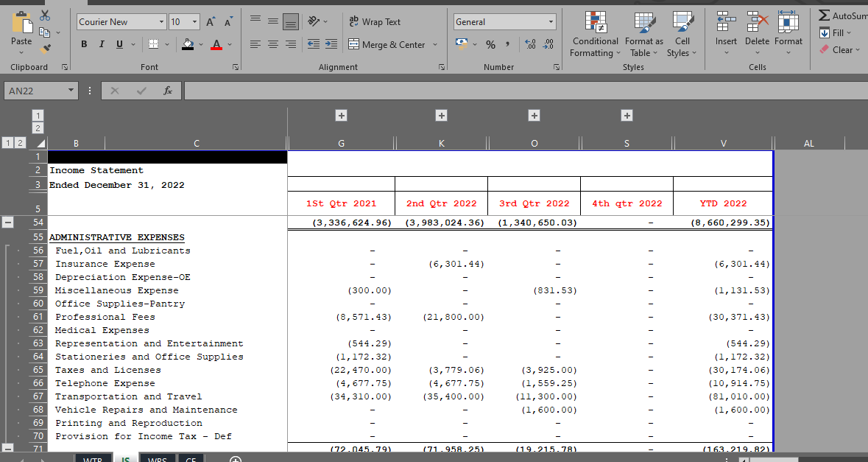
Task: Apply Comma Style format
Action: [x=507, y=44]
